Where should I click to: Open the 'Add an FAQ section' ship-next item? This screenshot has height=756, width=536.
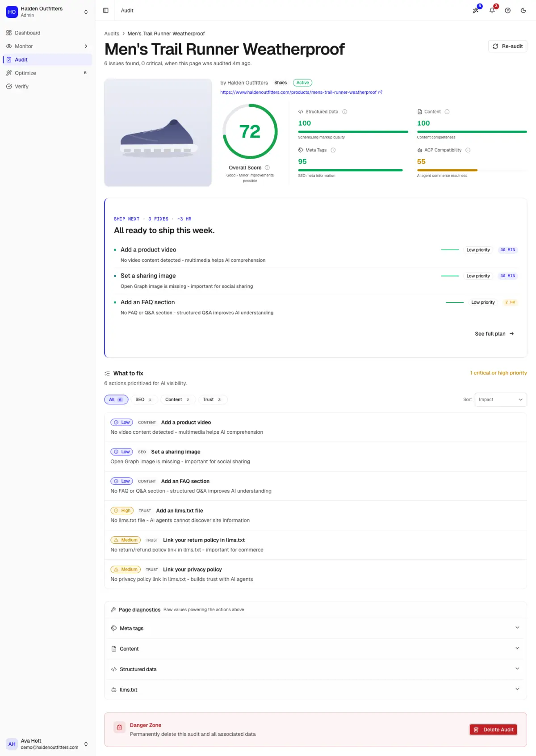pos(316,307)
